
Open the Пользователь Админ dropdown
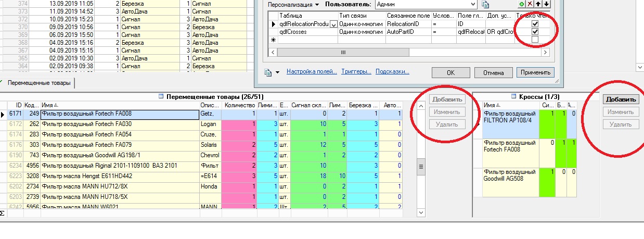pos(472,5)
